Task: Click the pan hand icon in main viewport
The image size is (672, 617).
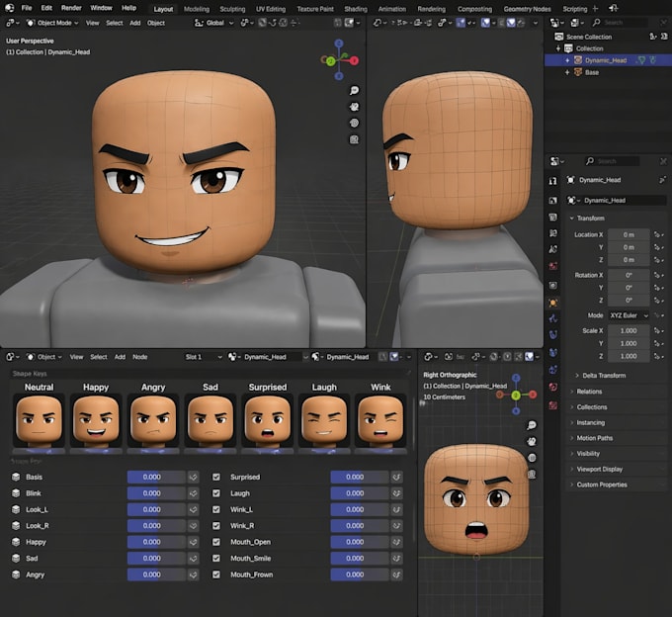Action: (x=354, y=107)
